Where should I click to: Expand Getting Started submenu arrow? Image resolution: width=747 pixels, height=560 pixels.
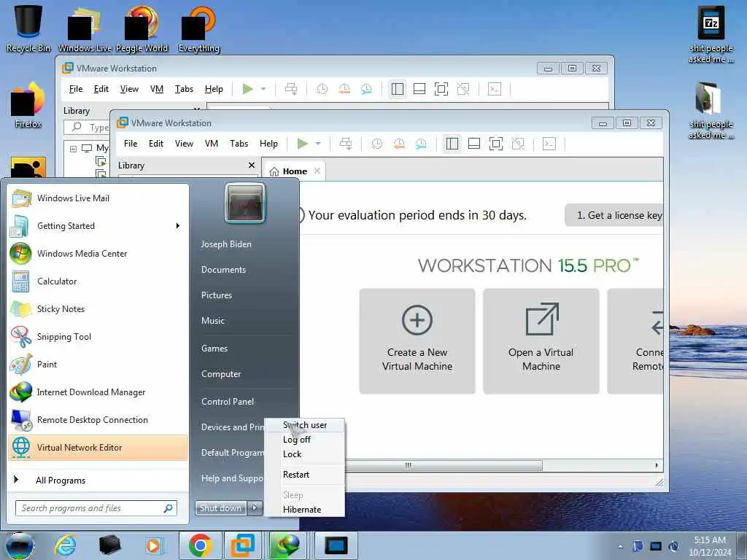pyautogui.click(x=178, y=226)
